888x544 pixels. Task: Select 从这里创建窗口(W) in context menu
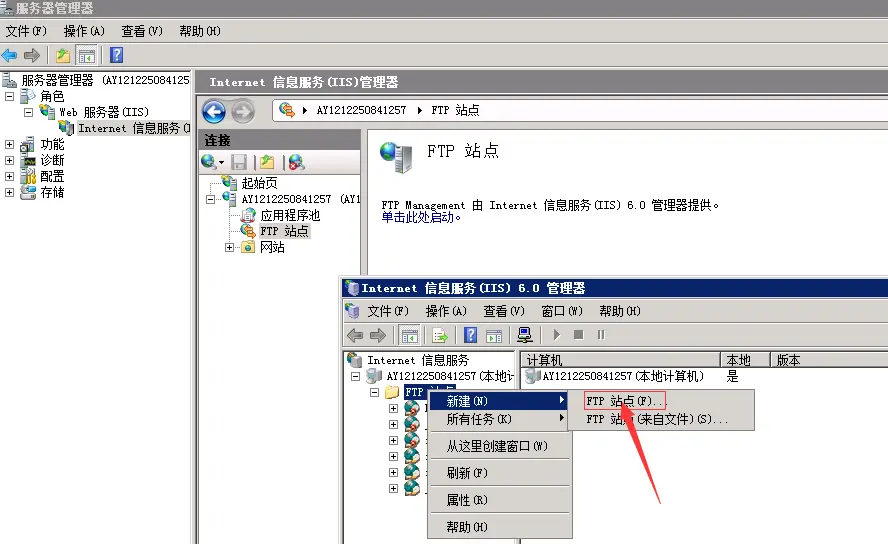point(500,446)
